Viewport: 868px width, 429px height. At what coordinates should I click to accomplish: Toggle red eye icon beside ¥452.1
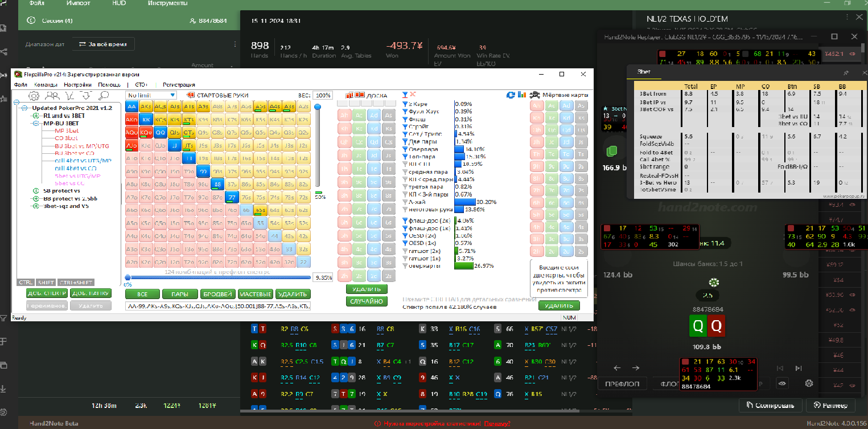point(852,54)
